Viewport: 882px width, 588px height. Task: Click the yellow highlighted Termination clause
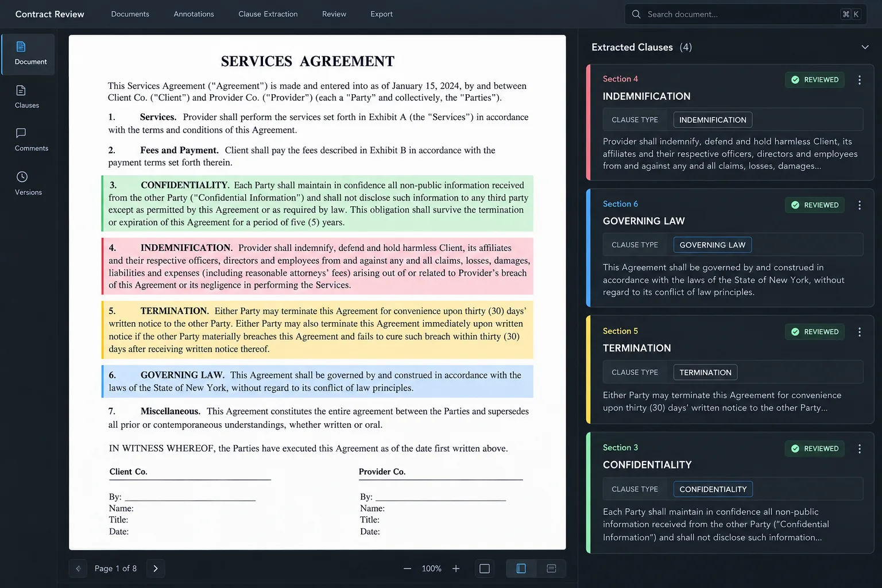pos(318,330)
